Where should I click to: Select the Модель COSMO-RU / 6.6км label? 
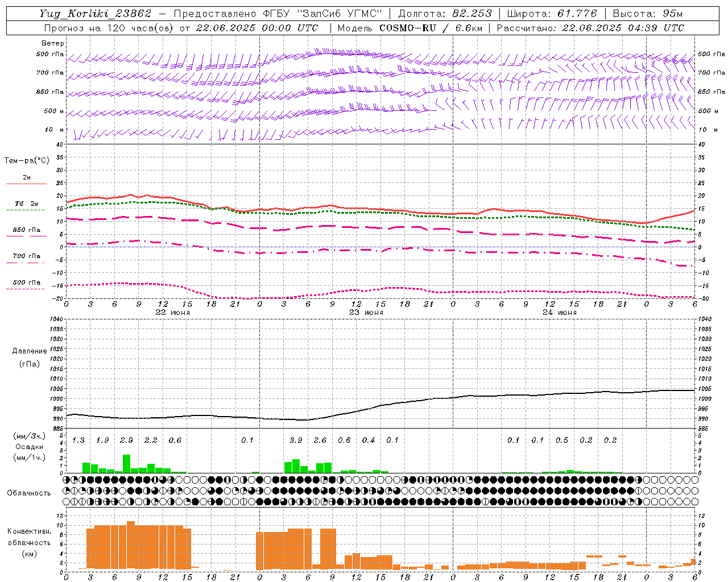tap(409, 28)
